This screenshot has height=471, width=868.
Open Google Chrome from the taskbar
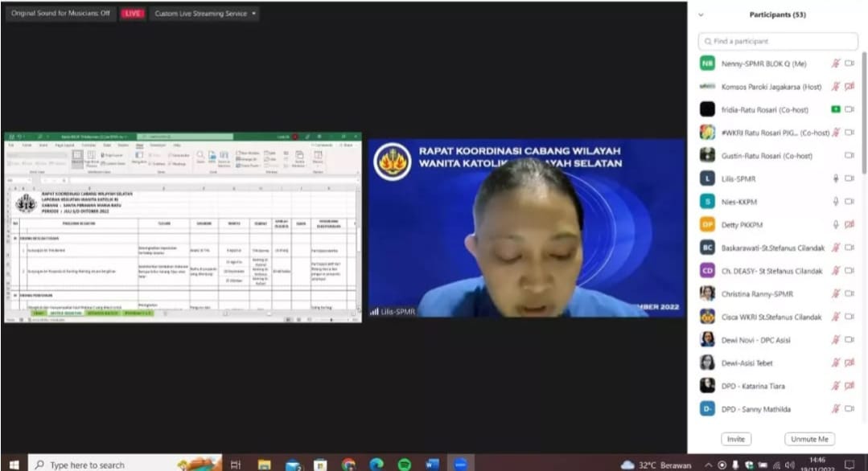tap(348, 464)
